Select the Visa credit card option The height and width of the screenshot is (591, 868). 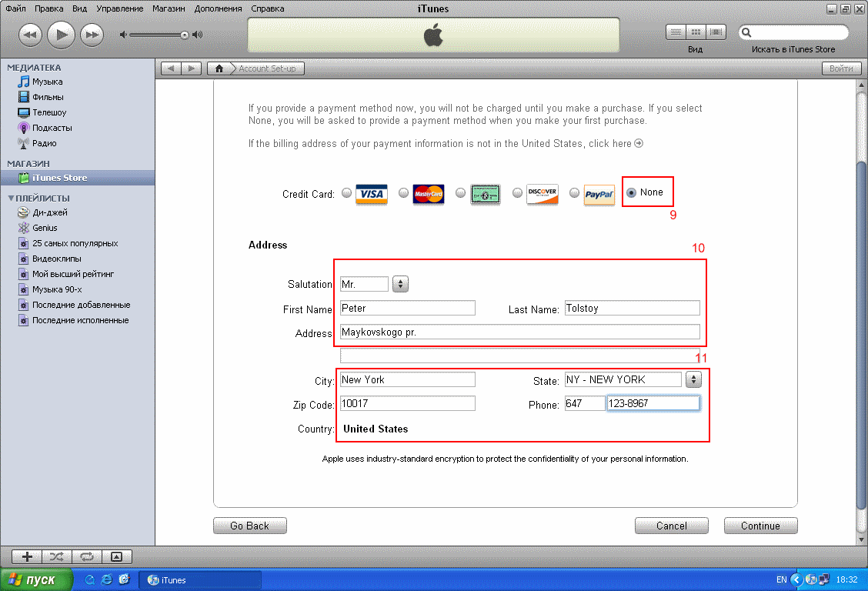pos(346,193)
